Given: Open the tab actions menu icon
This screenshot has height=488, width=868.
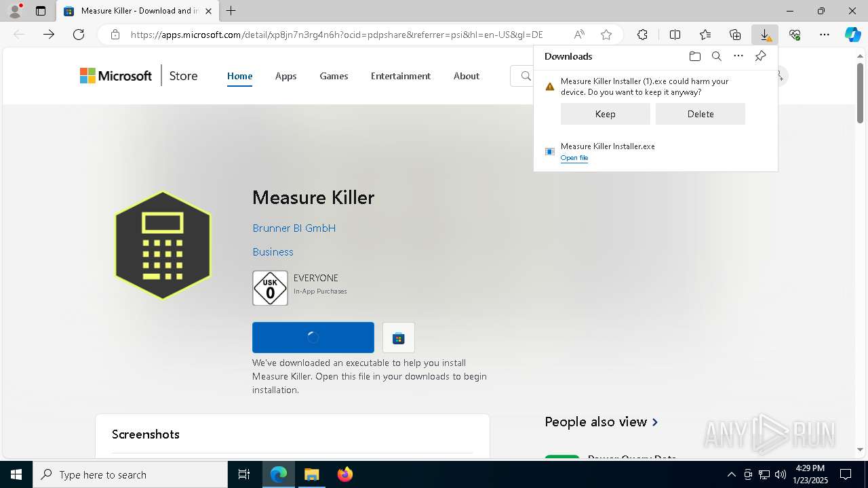Looking at the screenshot, I should pos(41,11).
